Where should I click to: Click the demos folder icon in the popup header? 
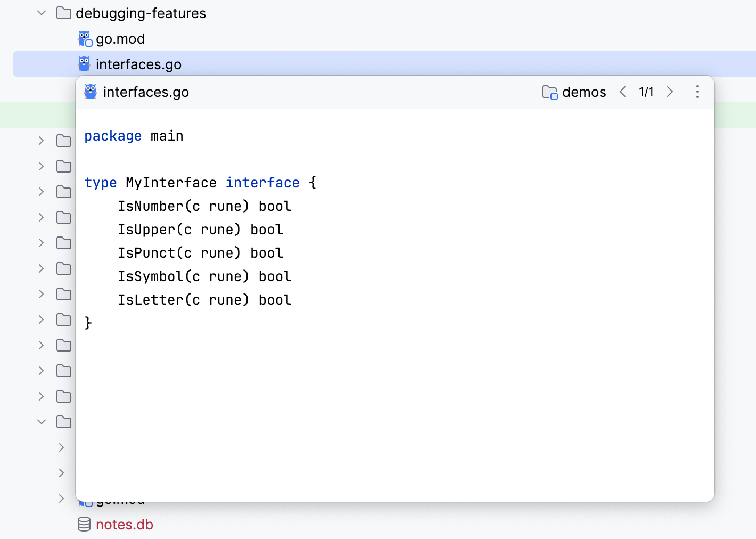pyautogui.click(x=549, y=92)
